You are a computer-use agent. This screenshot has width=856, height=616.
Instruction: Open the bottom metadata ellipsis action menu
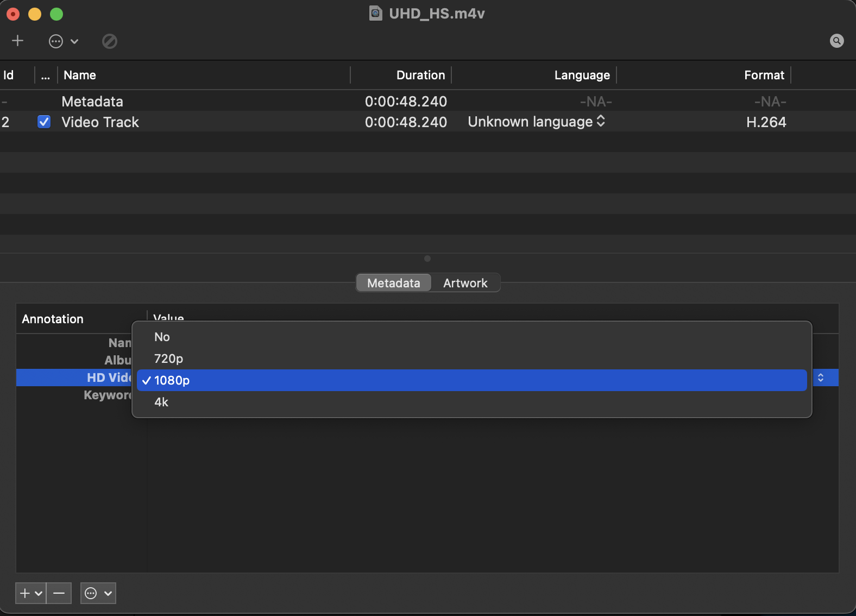98,593
